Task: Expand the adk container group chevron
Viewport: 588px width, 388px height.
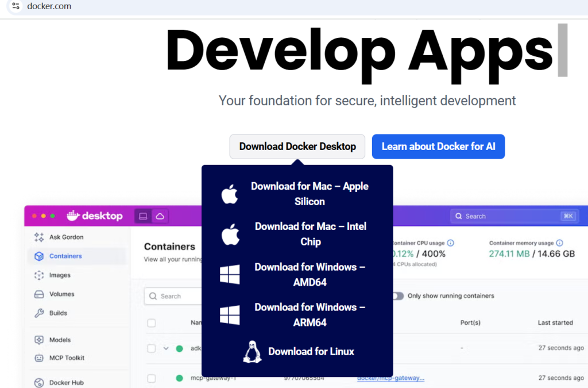Action: click(x=166, y=348)
